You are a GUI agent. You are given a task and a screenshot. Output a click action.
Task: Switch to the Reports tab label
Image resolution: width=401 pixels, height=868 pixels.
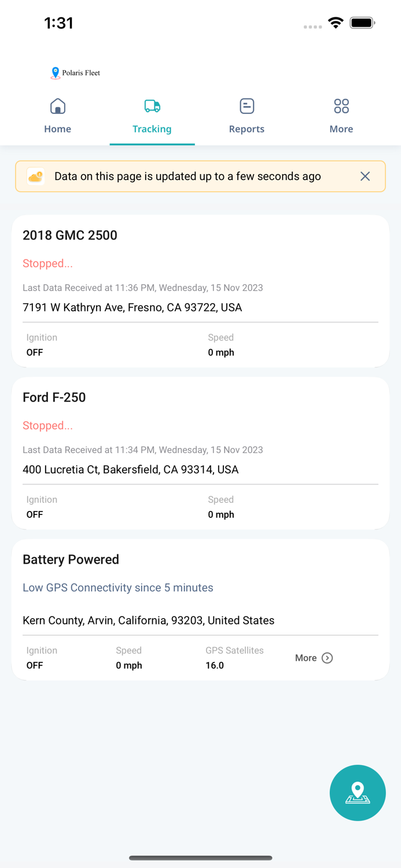point(247,129)
